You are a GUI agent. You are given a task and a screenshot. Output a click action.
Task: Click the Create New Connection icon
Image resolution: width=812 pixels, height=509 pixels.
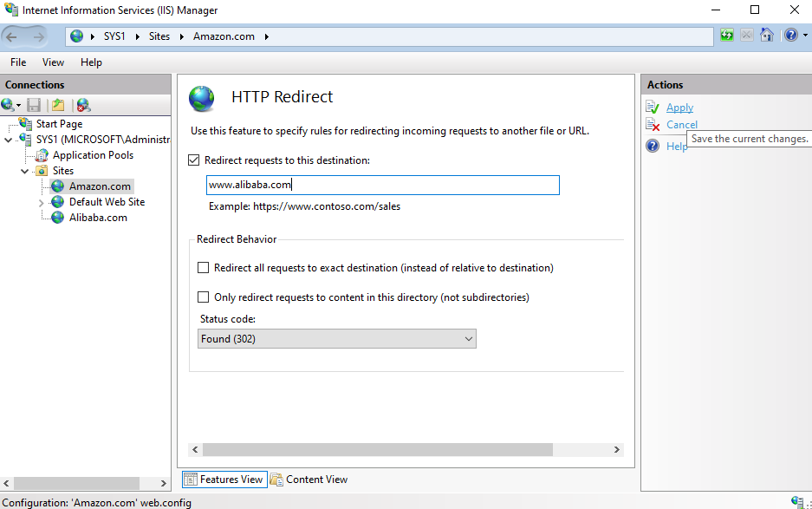[9, 105]
